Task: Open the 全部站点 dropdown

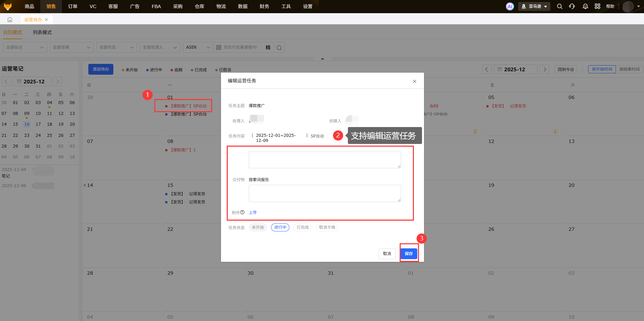Action: tap(25, 47)
